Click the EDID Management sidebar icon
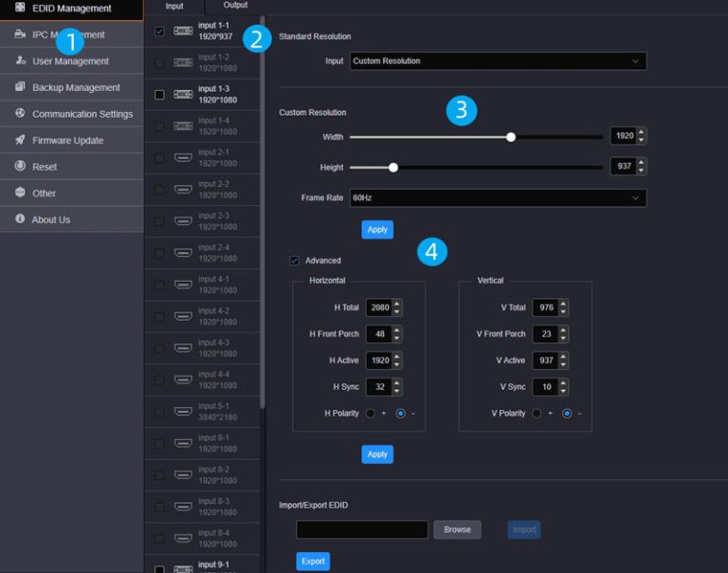 20,9
